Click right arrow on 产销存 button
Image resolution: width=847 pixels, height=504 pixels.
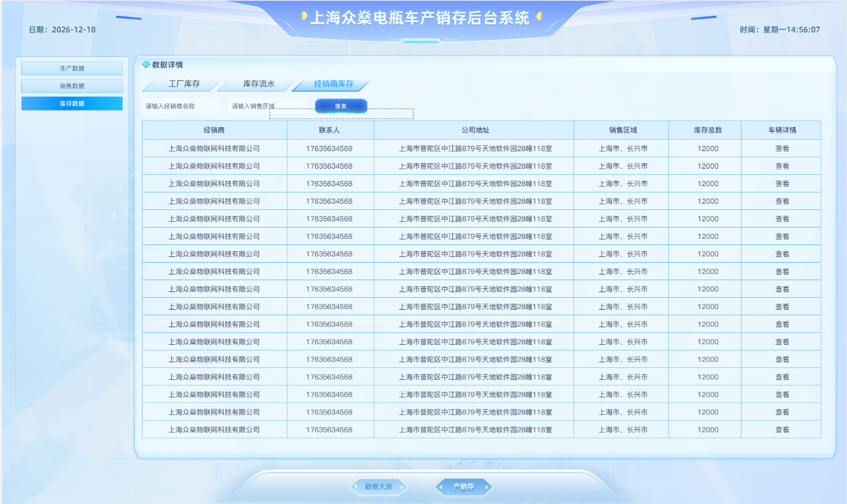487,486
